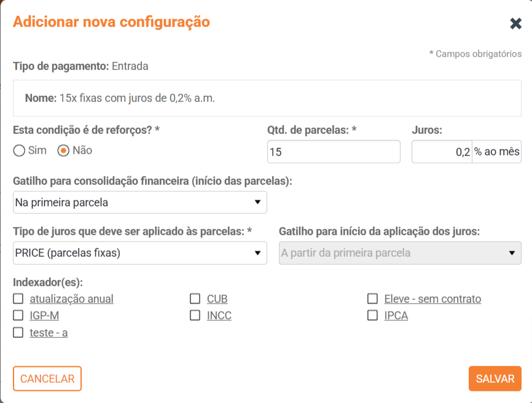This screenshot has height=403, width=532.
Task: Click the Juros percentage input field
Action: pos(441,152)
